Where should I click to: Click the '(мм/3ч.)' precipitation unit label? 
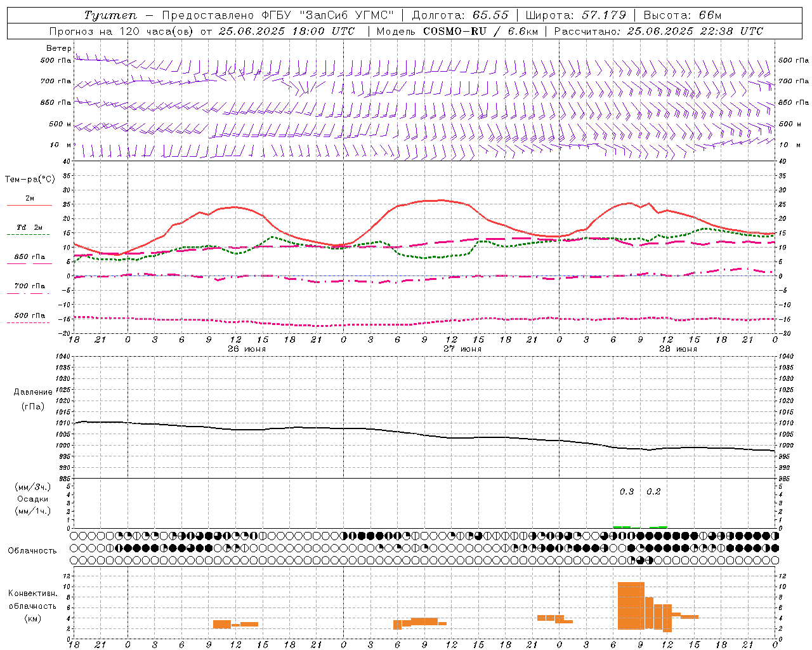(32, 487)
